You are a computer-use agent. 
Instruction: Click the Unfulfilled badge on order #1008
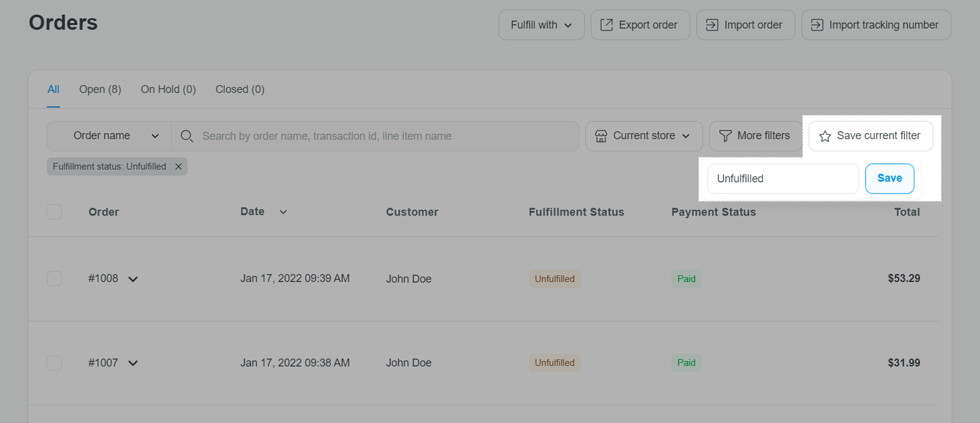pyautogui.click(x=554, y=279)
